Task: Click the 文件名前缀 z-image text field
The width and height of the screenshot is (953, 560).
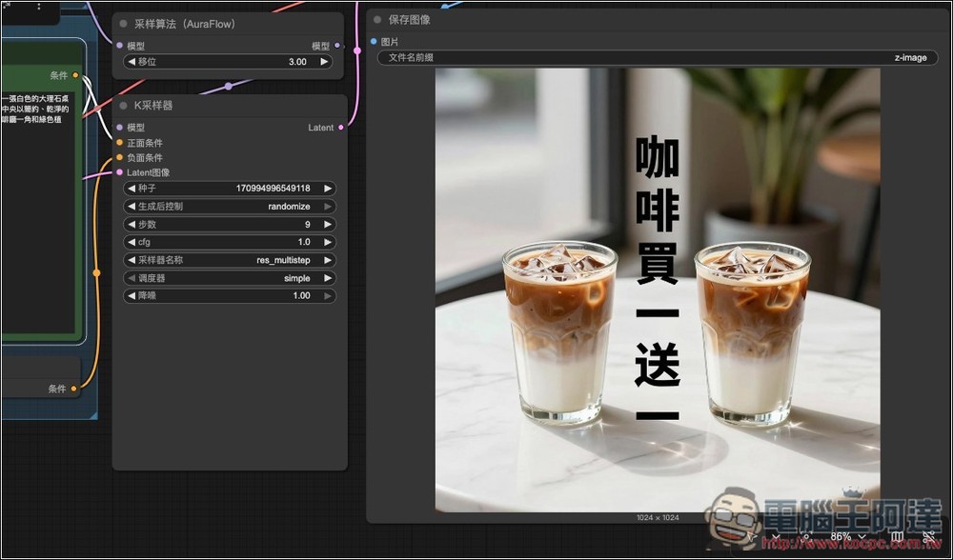Action: (658, 58)
